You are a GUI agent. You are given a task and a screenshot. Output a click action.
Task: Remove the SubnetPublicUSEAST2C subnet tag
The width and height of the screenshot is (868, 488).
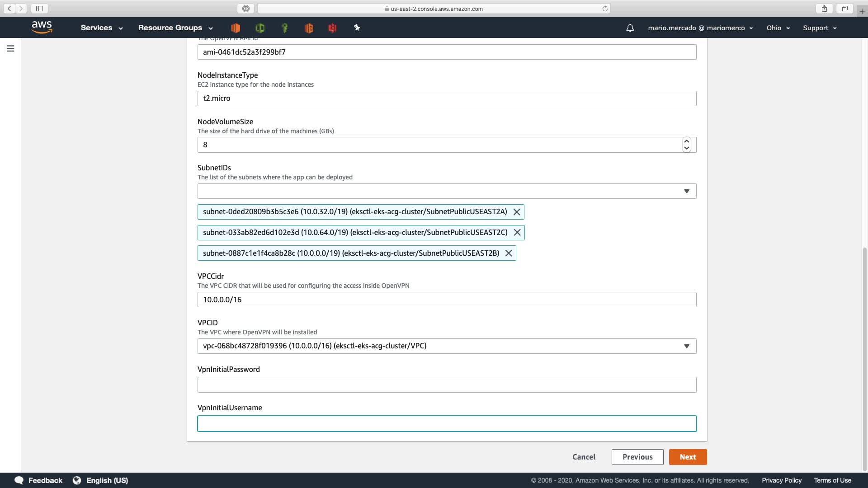tap(517, 232)
